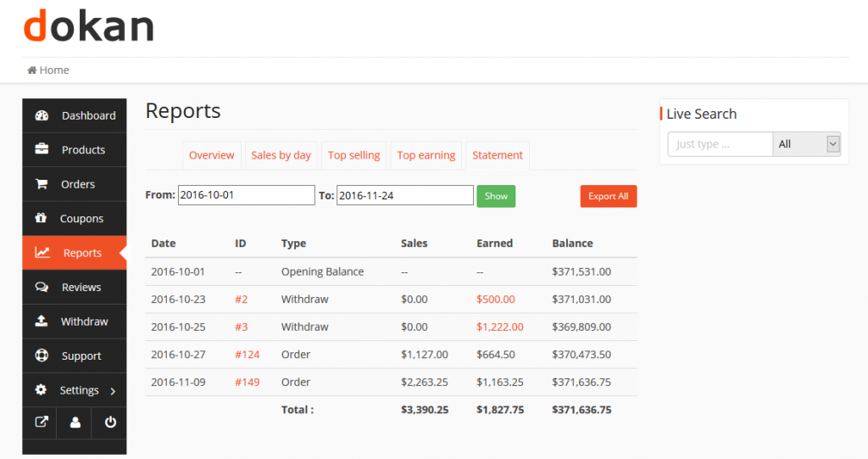Open withdraw ID #3 link
This screenshot has width=868, height=459.
[242, 327]
